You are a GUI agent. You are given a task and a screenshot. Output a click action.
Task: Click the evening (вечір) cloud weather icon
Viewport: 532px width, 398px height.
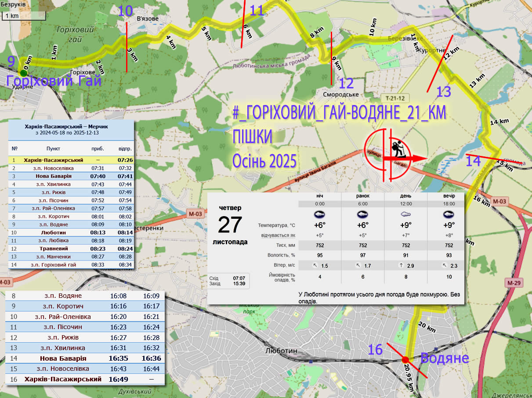click(x=449, y=214)
